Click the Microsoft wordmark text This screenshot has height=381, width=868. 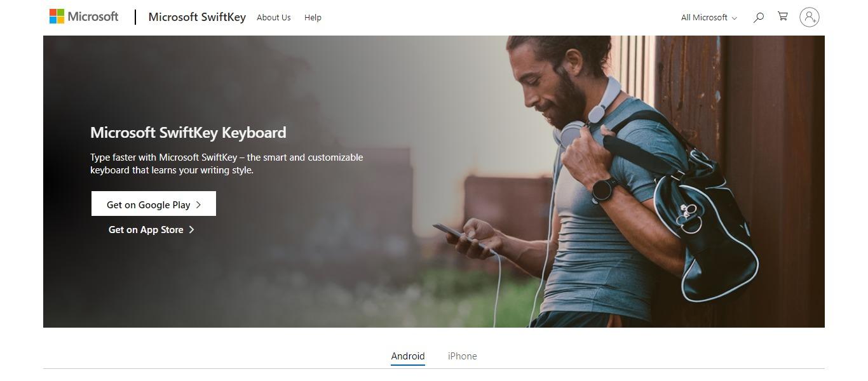click(x=93, y=17)
